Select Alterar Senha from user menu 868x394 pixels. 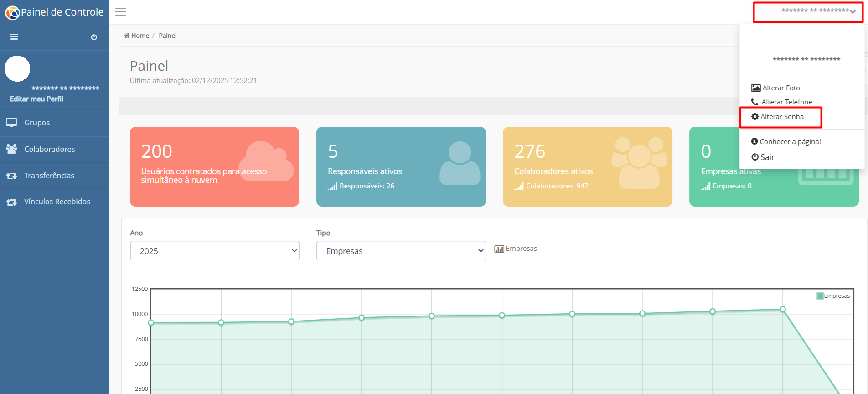[x=780, y=117]
